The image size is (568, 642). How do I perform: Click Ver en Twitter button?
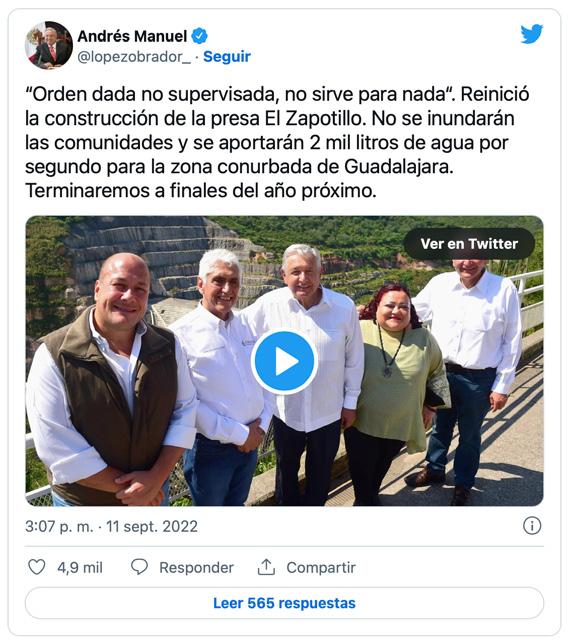coord(469,244)
